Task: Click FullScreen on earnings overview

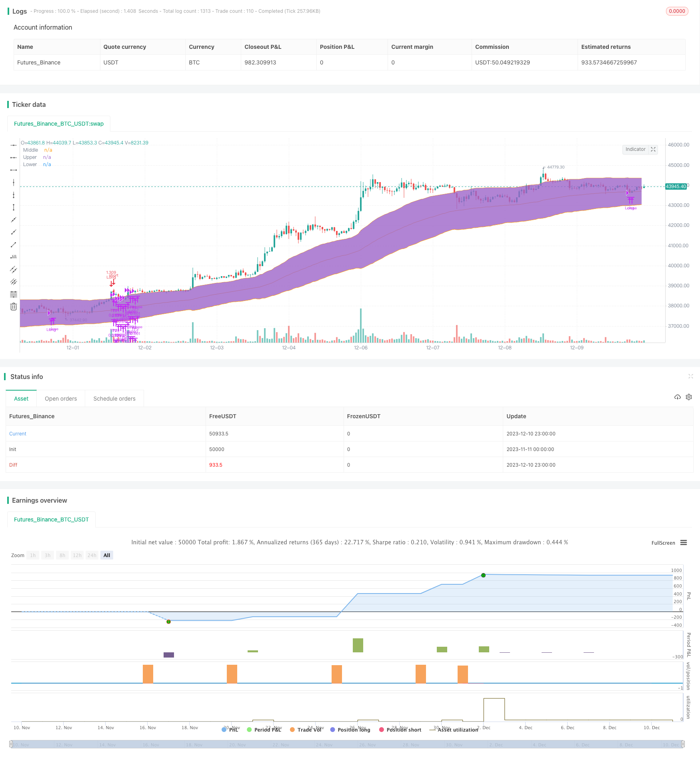Action: click(663, 543)
